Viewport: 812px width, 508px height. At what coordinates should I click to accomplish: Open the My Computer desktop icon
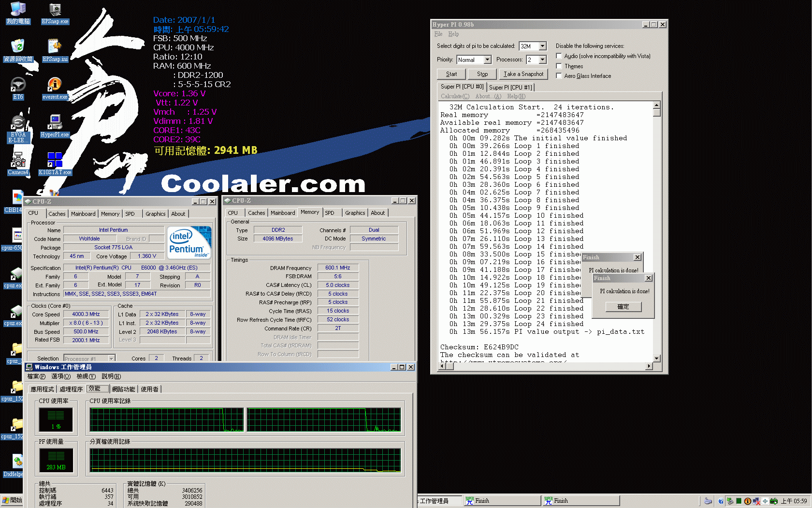tap(18, 13)
